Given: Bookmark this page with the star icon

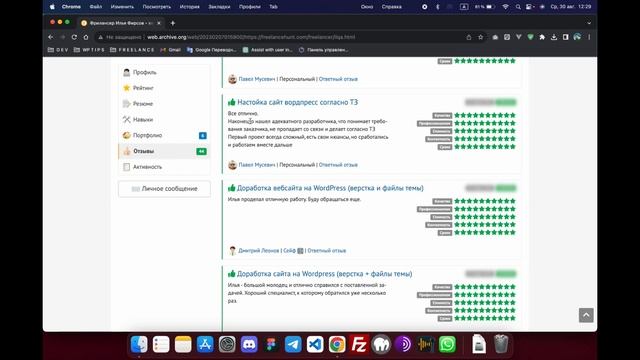Looking at the screenshot, I should pos(480,37).
